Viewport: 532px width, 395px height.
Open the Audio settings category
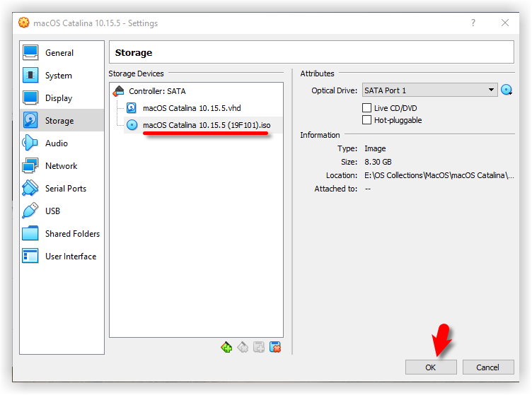coord(56,143)
